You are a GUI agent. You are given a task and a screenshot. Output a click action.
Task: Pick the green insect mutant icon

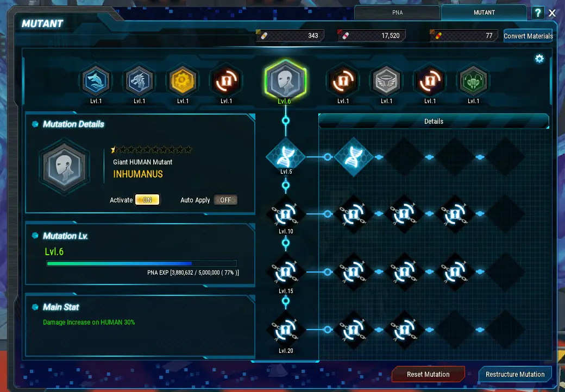tap(474, 81)
